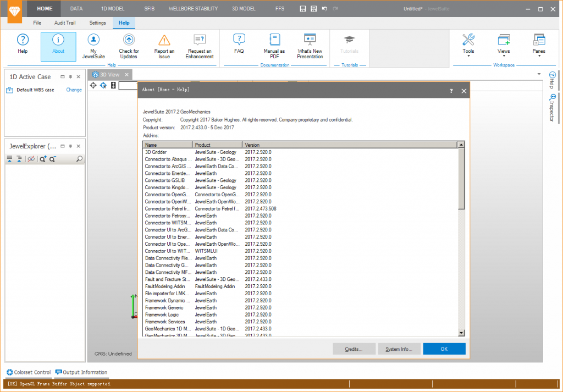The image size is (563, 392).
Task: Open the JewelSuite diamond application menu
Action: coord(15,12)
